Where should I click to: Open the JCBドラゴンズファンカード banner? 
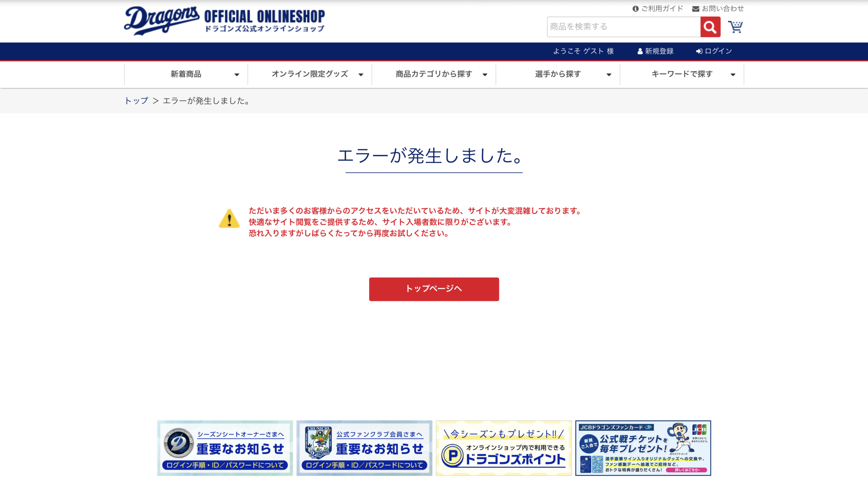point(643,448)
